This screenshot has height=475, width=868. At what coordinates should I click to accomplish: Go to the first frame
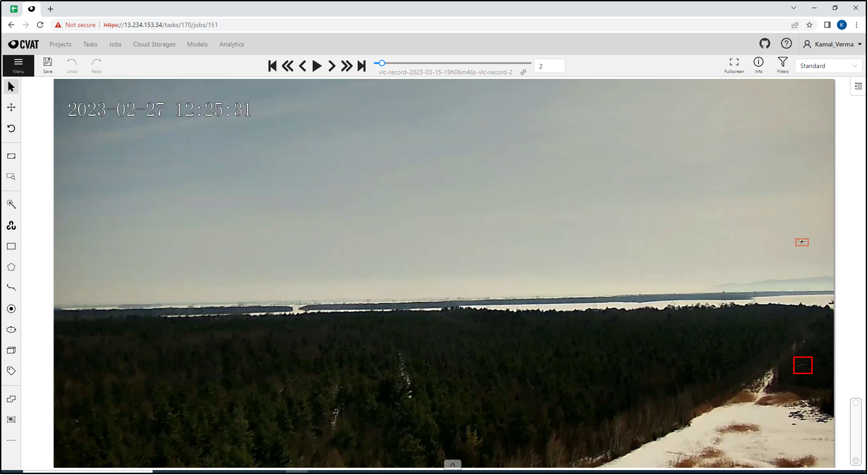272,66
